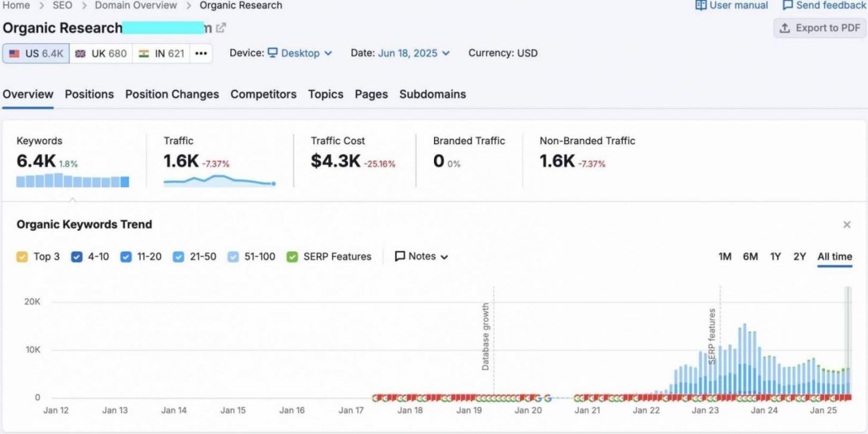Expand the Notes dropdown chevron
868x434 pixels.
point(444,257)
